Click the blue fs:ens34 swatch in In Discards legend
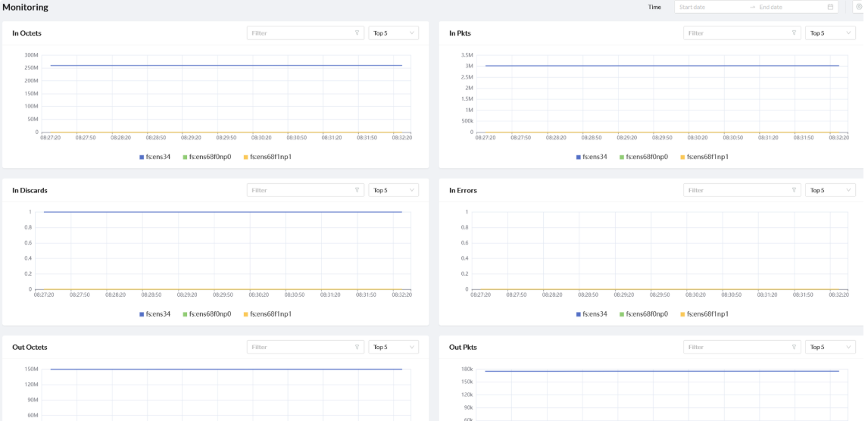The width and height of the screenshot is (868, 421). (x=142, y=314)
